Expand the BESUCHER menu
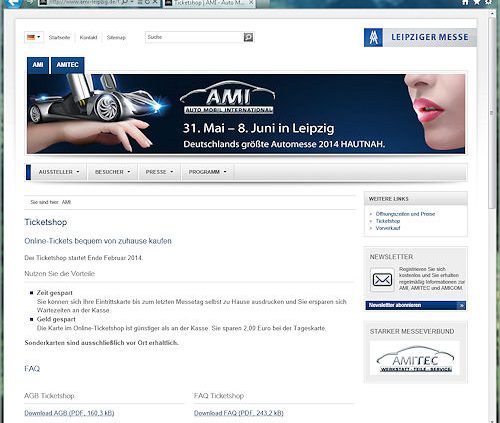Viewport: 500px width, 423px height. click(113, 172)
